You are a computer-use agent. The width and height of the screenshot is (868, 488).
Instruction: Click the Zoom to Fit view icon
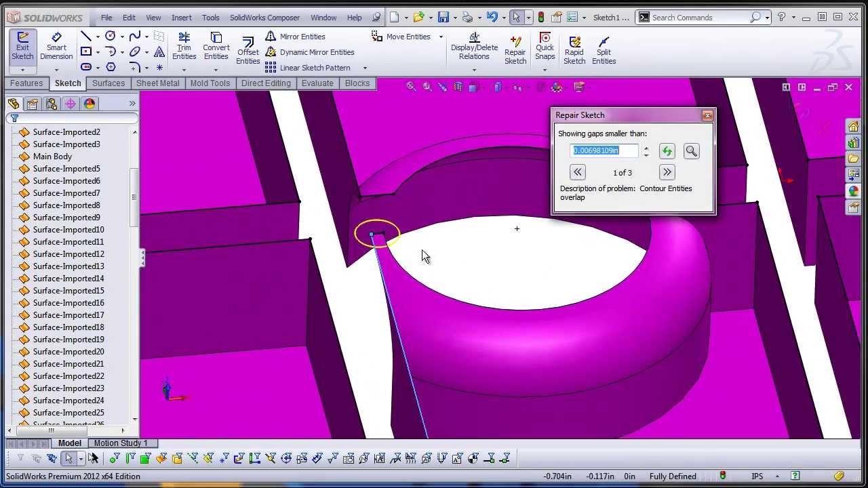click(411, 87)
